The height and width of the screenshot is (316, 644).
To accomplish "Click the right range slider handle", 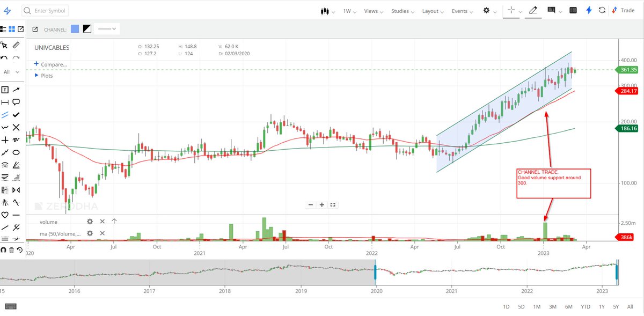I will 617,272.
